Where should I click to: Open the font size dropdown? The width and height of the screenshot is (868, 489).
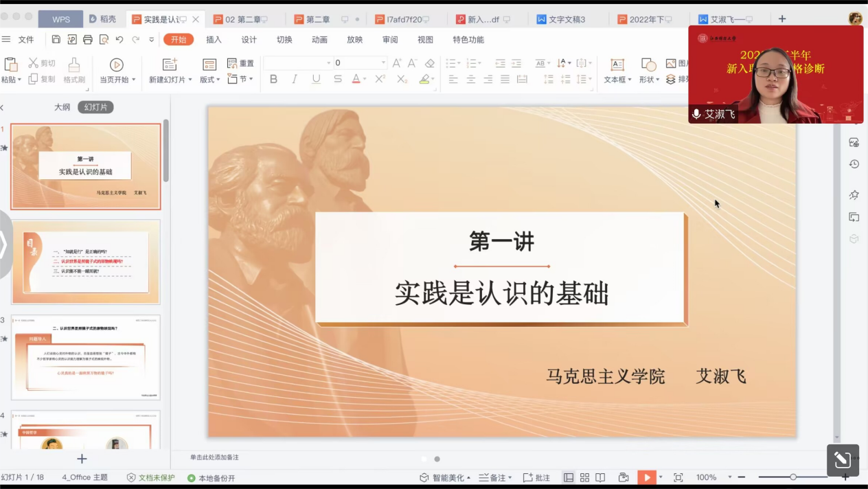pyautogui.click(x=383, y=63)
